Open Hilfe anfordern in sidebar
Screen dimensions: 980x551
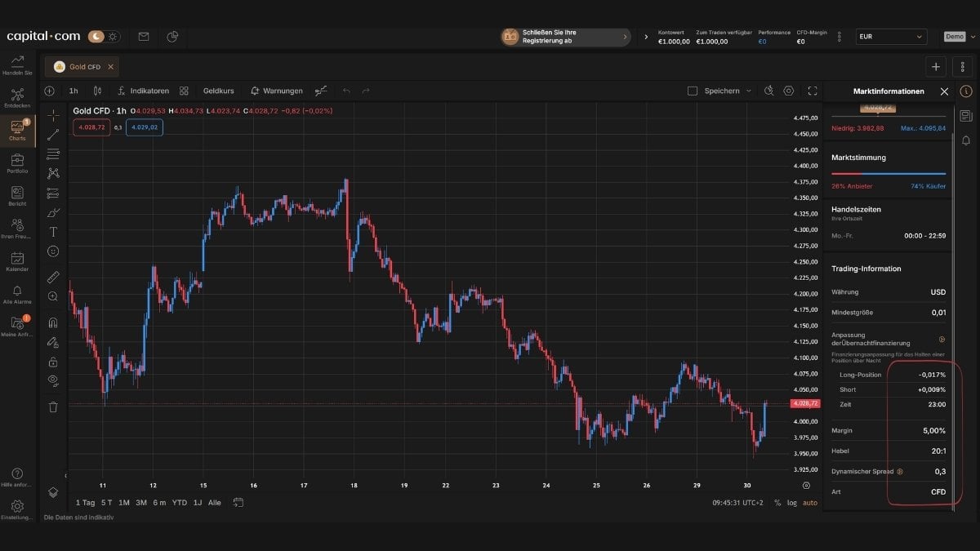click(x=17, y=478)
